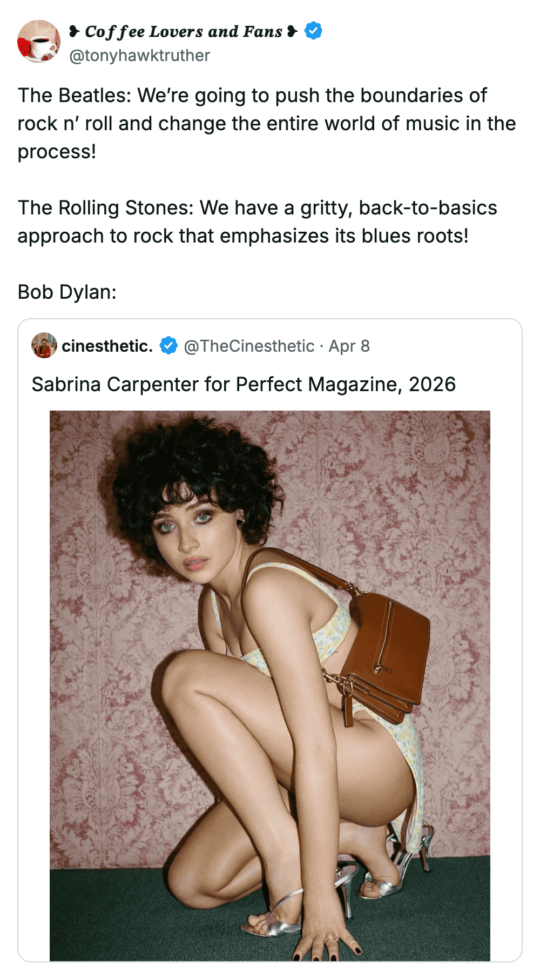Click the Apr 8 timestamp

pyautogui.click(x=349, y=346)
